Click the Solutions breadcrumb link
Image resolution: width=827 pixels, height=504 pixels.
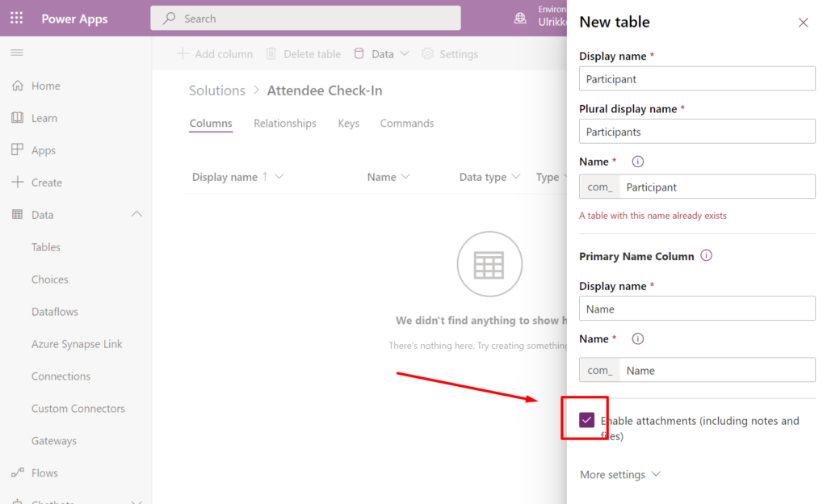(x=217, y=90)
